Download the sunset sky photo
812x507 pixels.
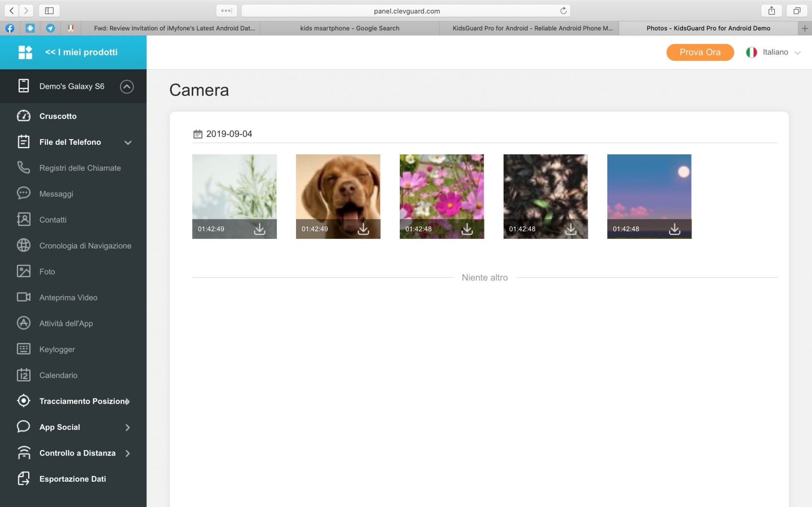pyautogui.click(x=674, y=229)
